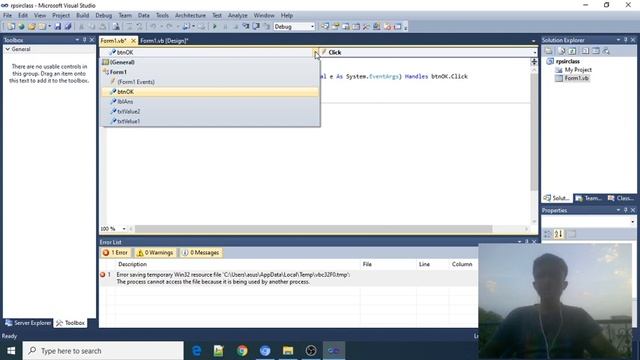Click View Designer icon in Solution Explorer toolbar

click(596, 51)
